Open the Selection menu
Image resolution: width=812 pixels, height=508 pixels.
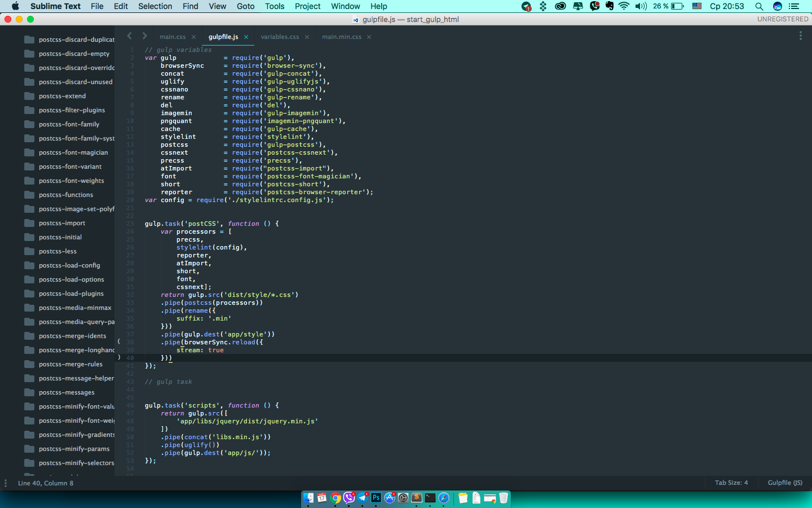[155, 6]
